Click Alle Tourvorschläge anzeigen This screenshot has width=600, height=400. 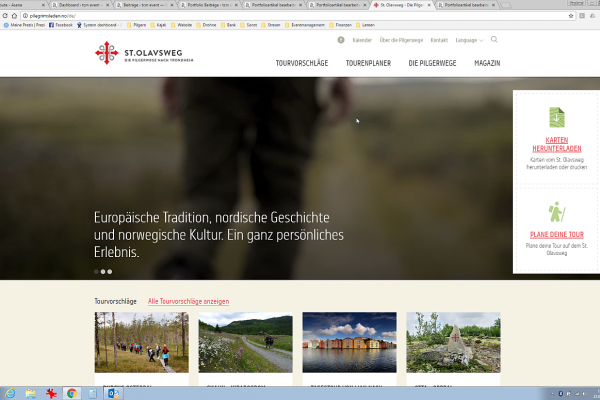189,301
